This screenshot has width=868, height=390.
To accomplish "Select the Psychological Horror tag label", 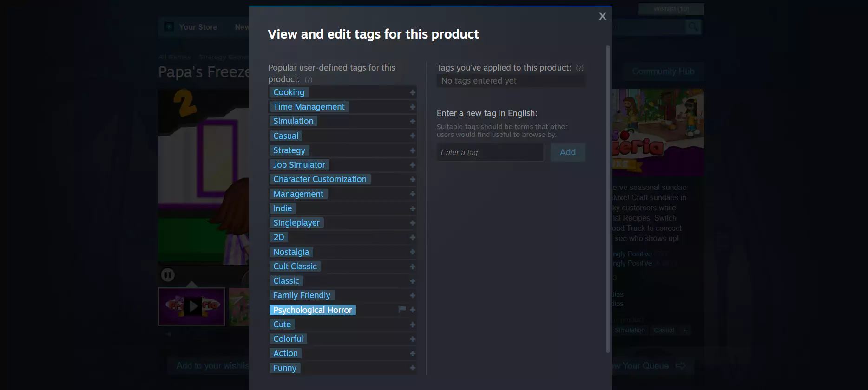I will [312, 310].
